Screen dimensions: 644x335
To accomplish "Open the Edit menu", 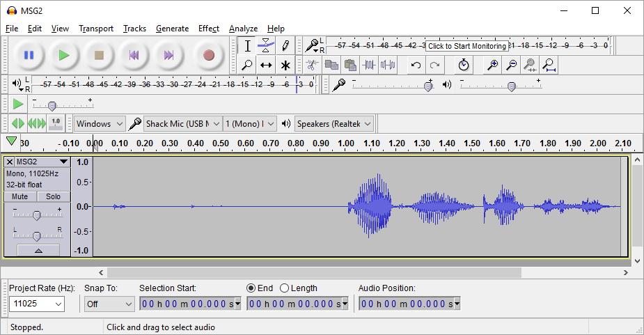I will [x=35, y=29].
